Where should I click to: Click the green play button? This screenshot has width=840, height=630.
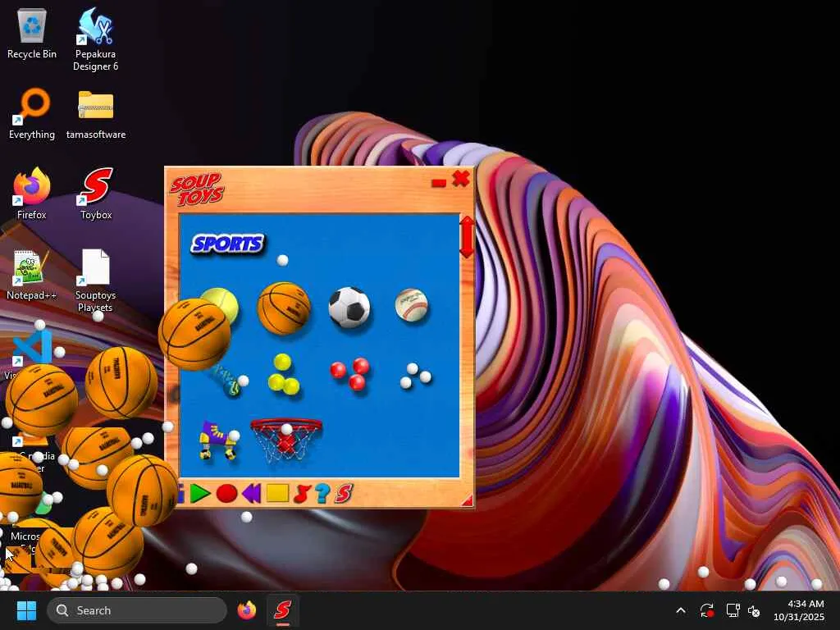point(200,493)
